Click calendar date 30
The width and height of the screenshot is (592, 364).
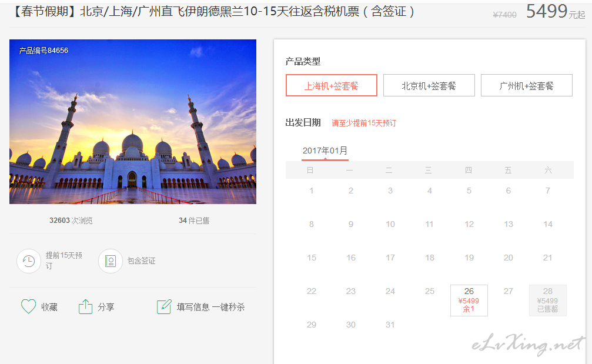pos(351,325)
